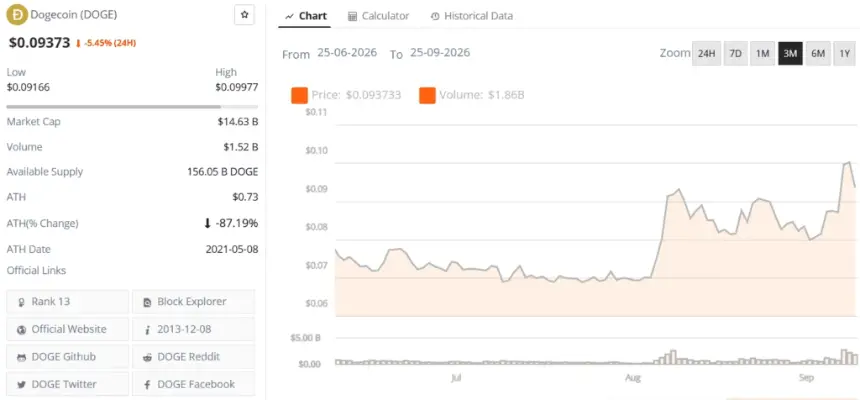Click the Jul label on chart axis
Screen dimensions: 860x400
point(456,378)
